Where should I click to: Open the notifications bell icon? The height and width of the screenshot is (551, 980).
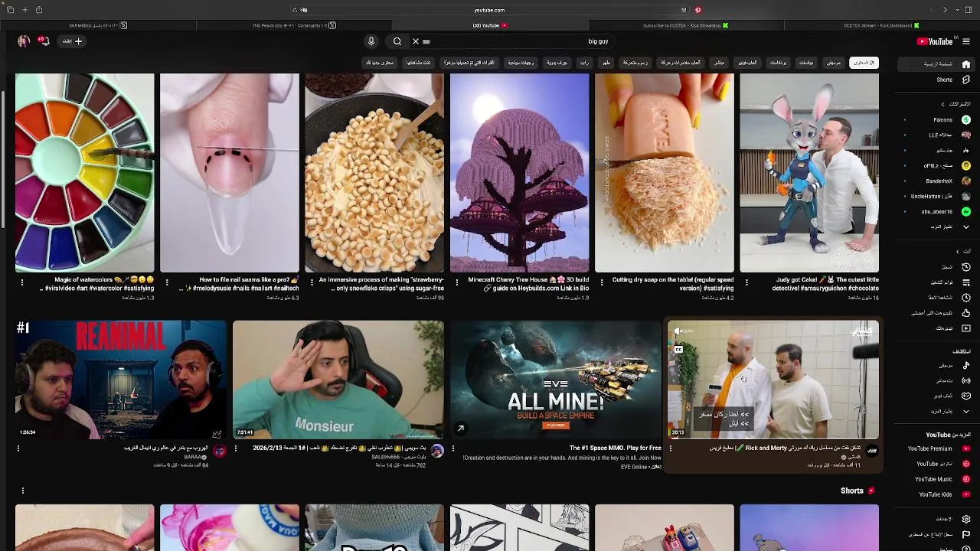tap(44, 41)
